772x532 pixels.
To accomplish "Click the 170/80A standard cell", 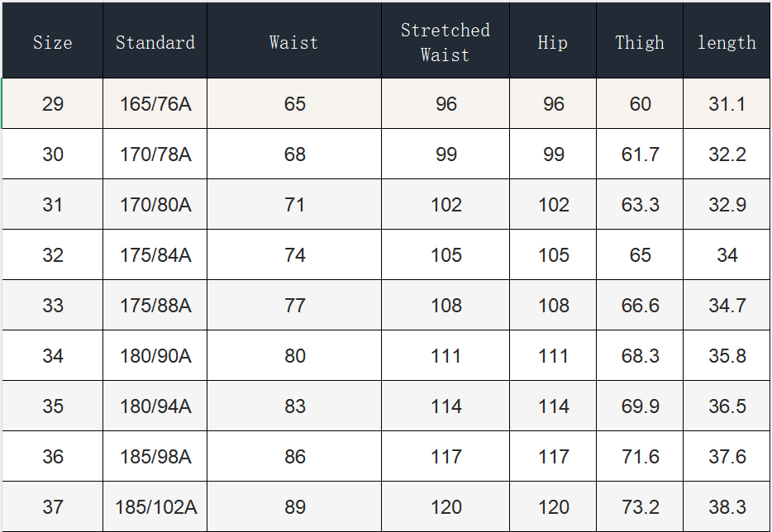I will click(155, 205).
